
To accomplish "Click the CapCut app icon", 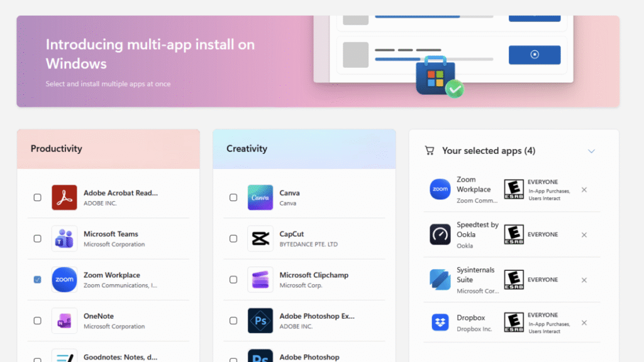I will pyautogui.click(x=260, y=238).
